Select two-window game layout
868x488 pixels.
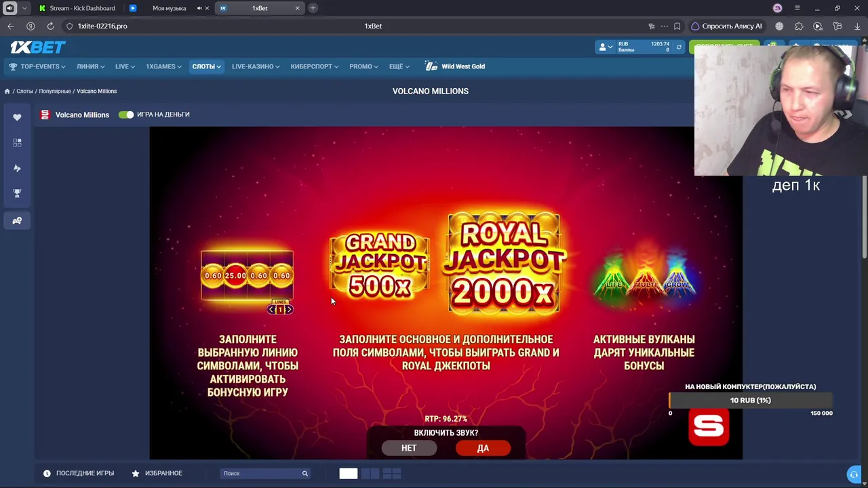tap(370, 474)
